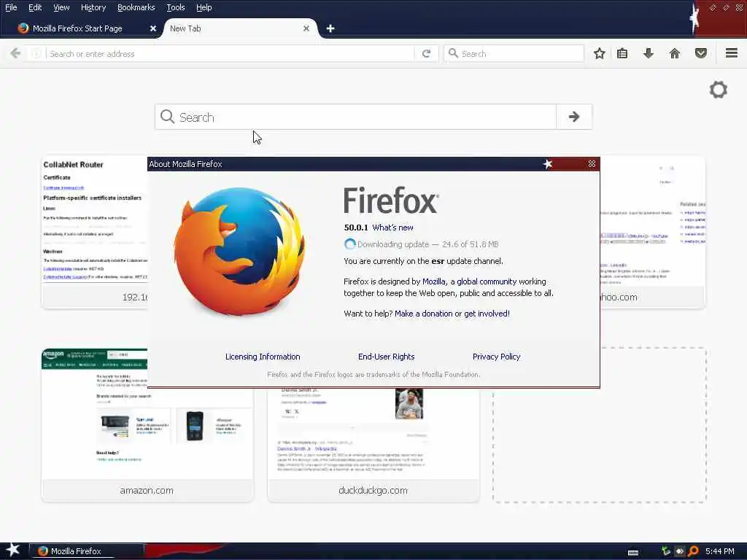The height and width of the screenshot is (560, 747).
Task: Close the New Tab tab
Action: [306, 28]
